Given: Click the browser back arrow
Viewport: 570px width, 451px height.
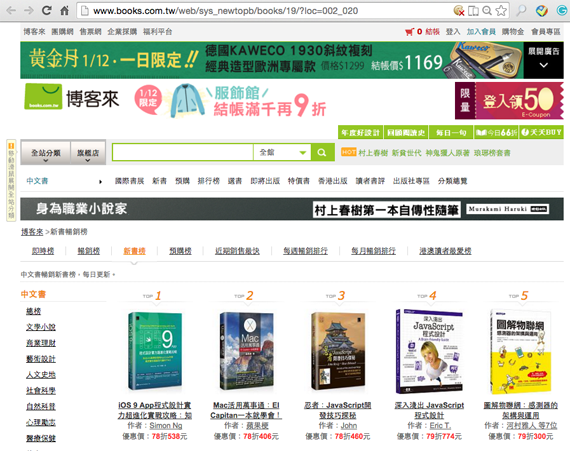Looking at the screenshot, I should click(11, 11).
